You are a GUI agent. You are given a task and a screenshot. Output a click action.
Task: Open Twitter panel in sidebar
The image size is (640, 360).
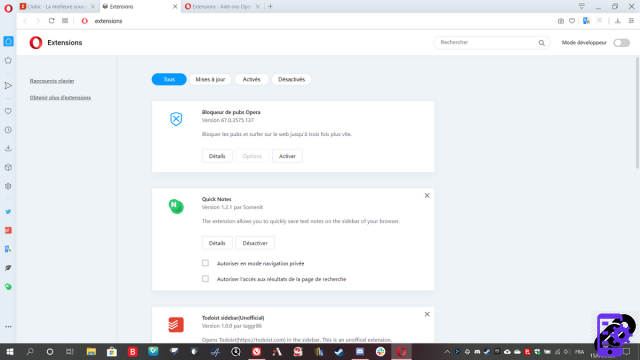click(x=8, y=211)
